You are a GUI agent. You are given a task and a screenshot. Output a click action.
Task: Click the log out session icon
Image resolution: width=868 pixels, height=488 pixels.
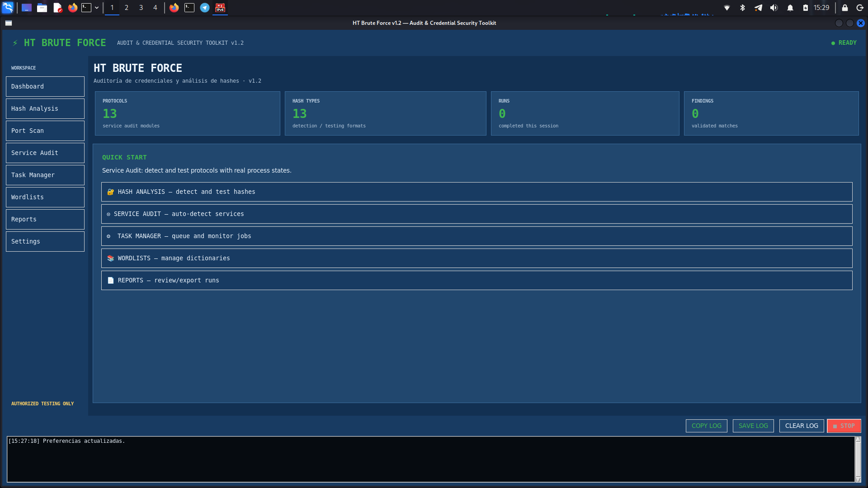pyautogui.click(x=860, y=8)
